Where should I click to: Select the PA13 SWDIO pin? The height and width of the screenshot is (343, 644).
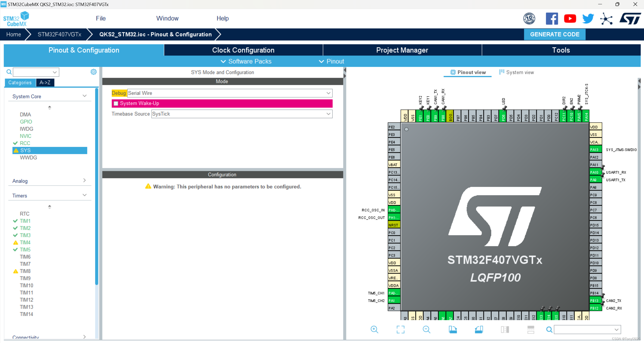pos(595,150)
